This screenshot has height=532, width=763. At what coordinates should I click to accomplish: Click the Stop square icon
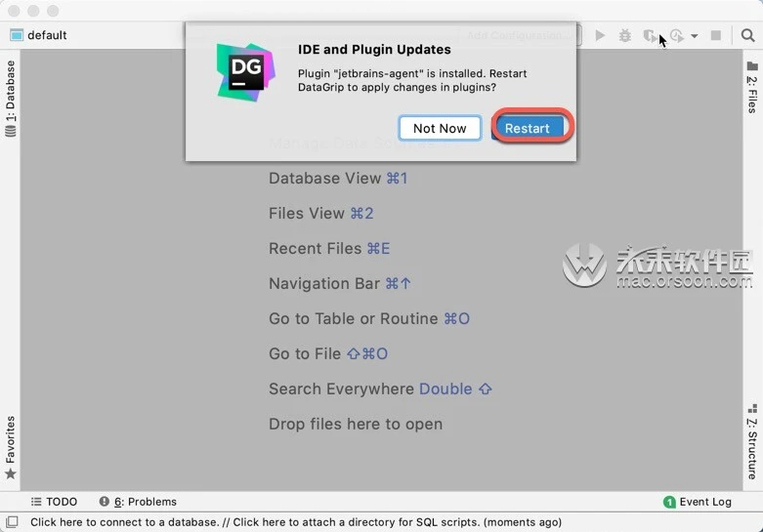[716, 35]
